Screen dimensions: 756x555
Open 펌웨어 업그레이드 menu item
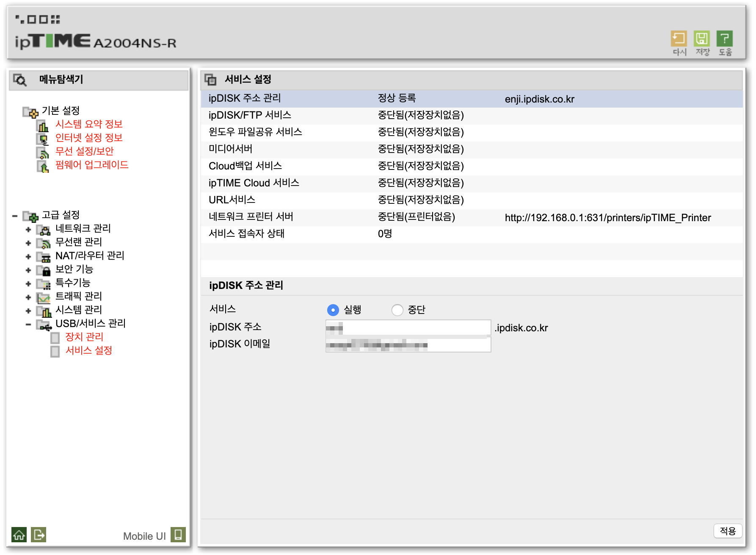click(92, 165)
